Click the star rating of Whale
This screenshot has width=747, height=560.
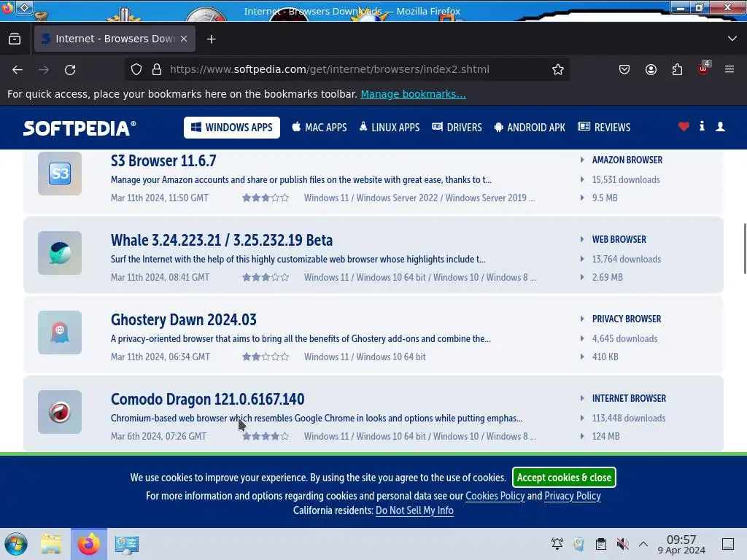coord(266,277)
